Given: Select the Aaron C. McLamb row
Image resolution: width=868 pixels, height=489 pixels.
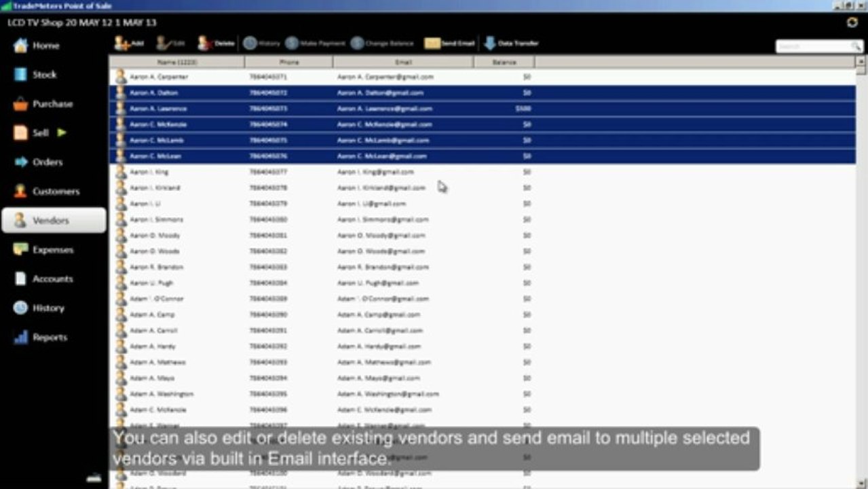Looking at the screenshot, I should (483, 141).
